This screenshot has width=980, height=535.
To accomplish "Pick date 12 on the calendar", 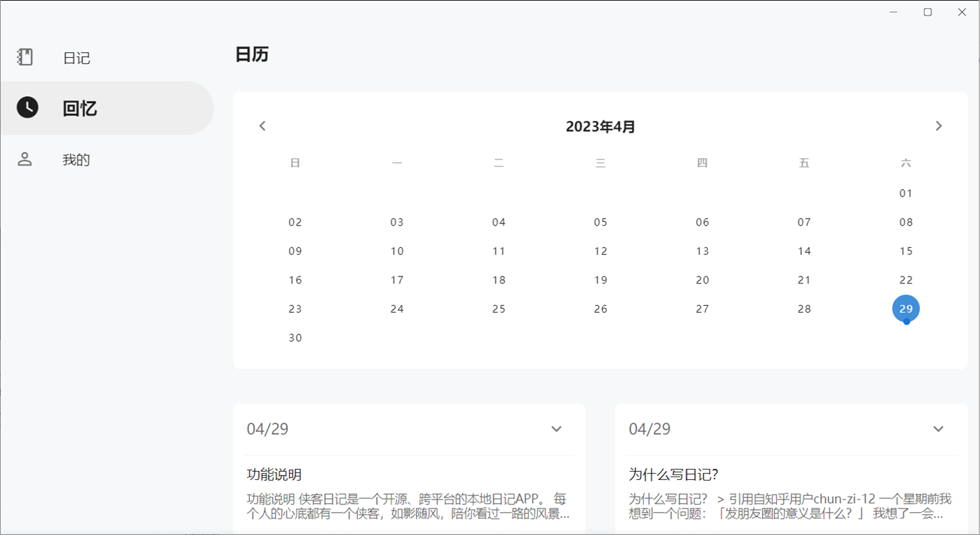I will (x=601, y=251).
